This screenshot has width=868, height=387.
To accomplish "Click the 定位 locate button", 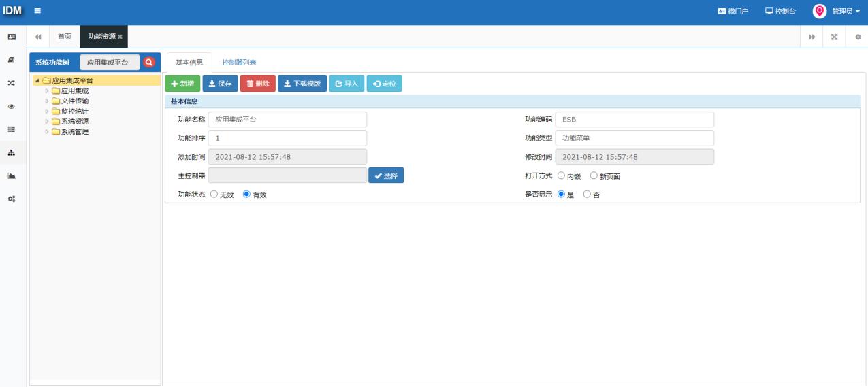I will (385, 84).
